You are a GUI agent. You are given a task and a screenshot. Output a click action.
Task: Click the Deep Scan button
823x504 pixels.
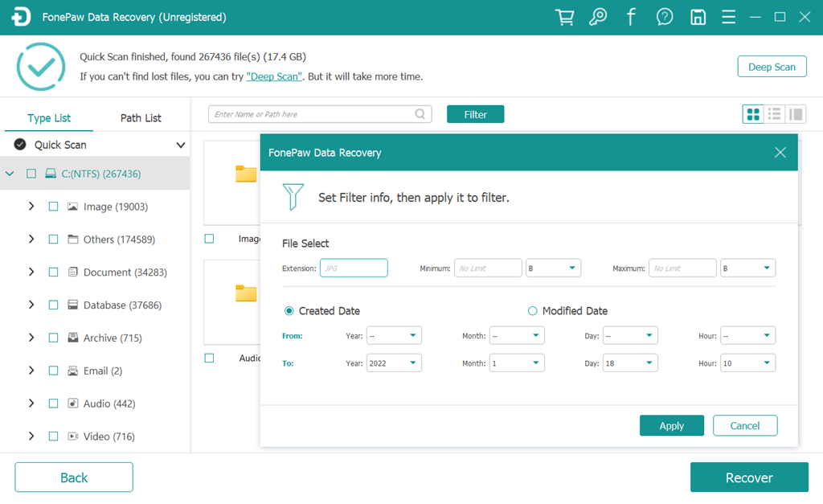[772, 67]
